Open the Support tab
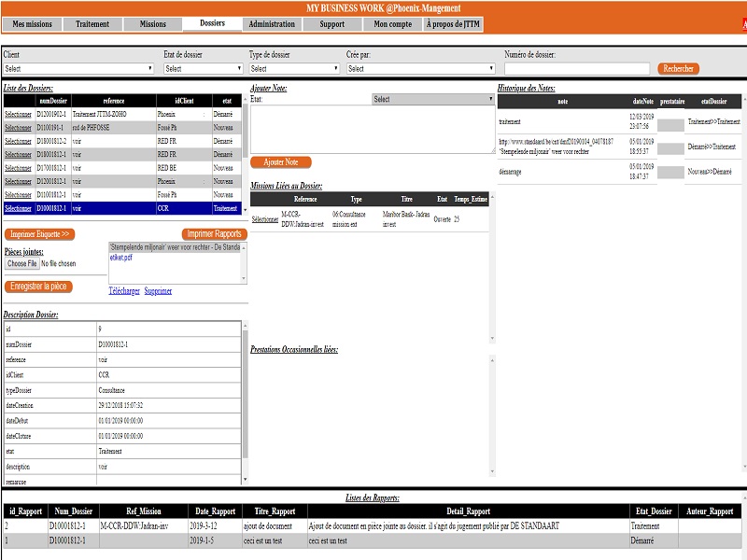The height and width of the screenshot is (560, 747). [x=332, y=24]
